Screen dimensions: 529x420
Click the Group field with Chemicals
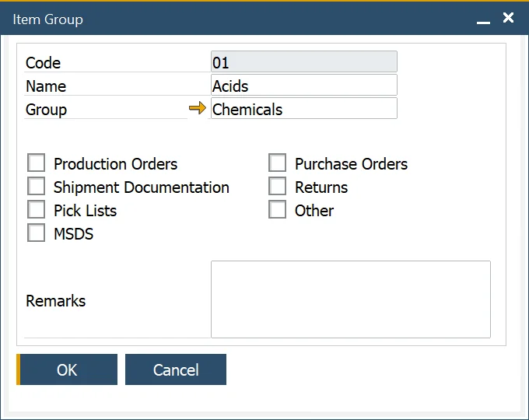[303, 109]
